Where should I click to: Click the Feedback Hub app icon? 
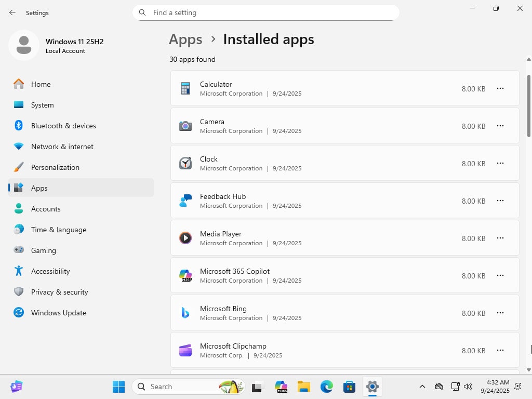(x=185, y=201)
